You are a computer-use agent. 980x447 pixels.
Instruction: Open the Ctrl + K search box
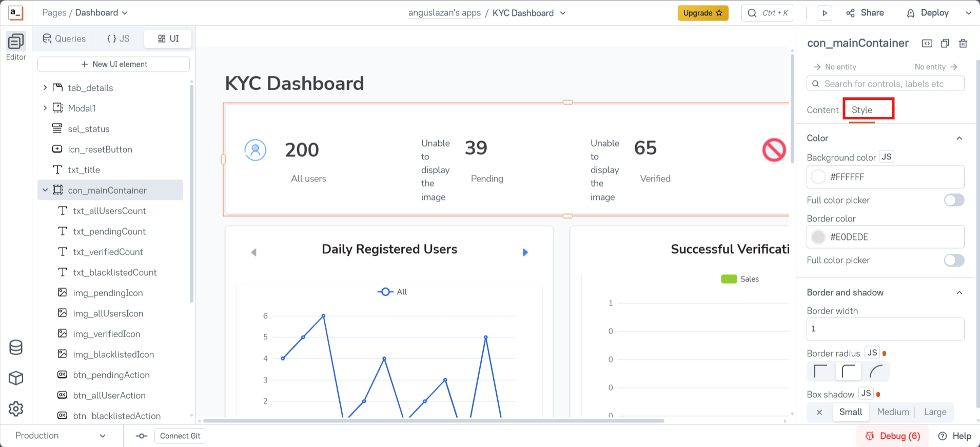point(768,13)
